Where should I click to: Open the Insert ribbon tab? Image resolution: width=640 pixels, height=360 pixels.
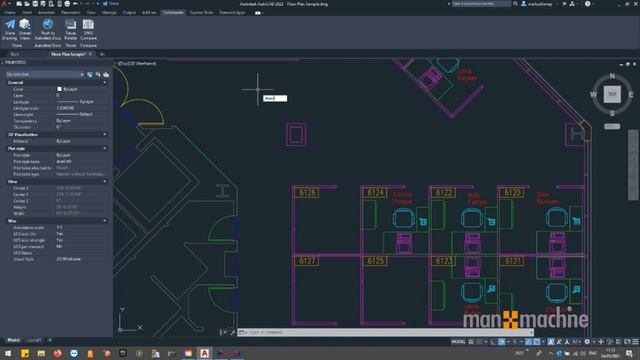coord(27,13)
